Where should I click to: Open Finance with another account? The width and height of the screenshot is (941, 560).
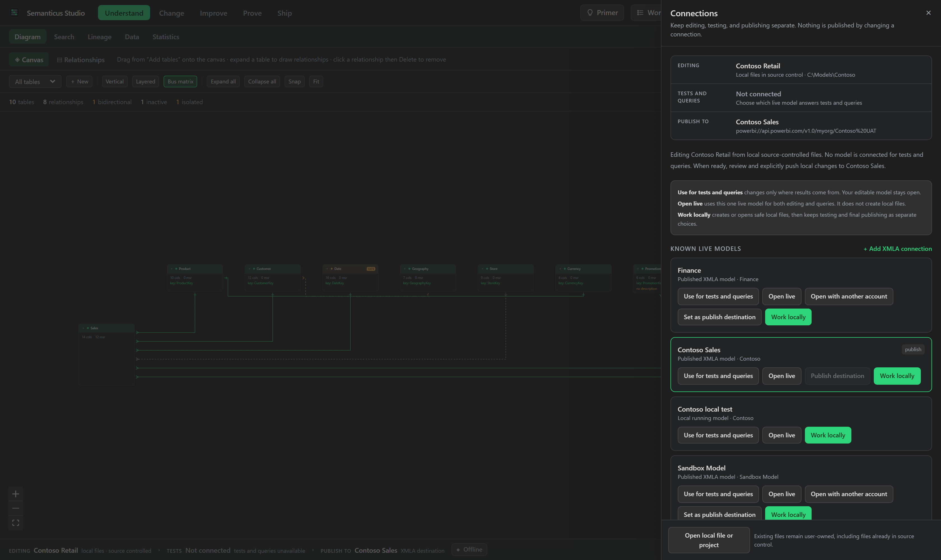(x=849, y=296)
